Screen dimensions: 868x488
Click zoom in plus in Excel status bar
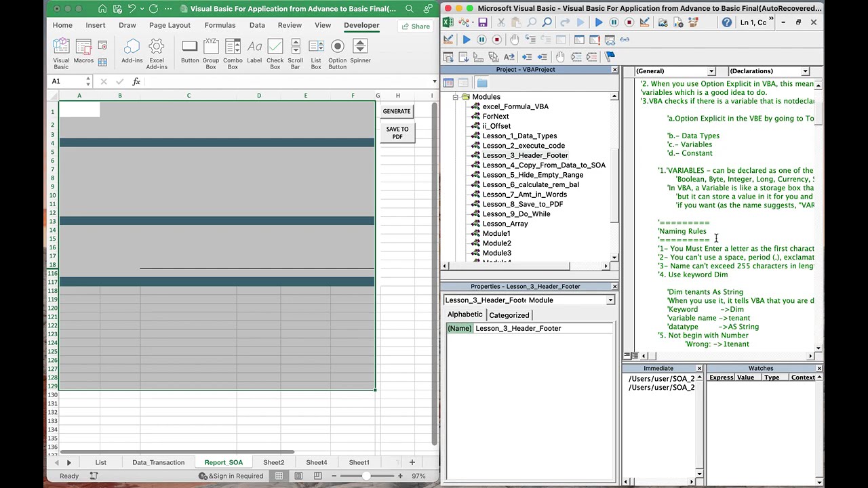tap(400, 476)
